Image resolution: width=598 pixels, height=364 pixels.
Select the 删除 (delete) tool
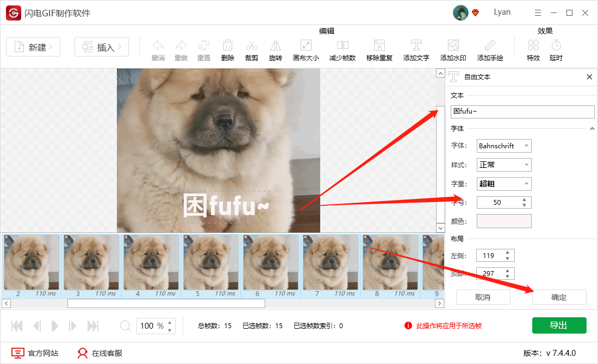pyautogui.click(x=227, y=49)
